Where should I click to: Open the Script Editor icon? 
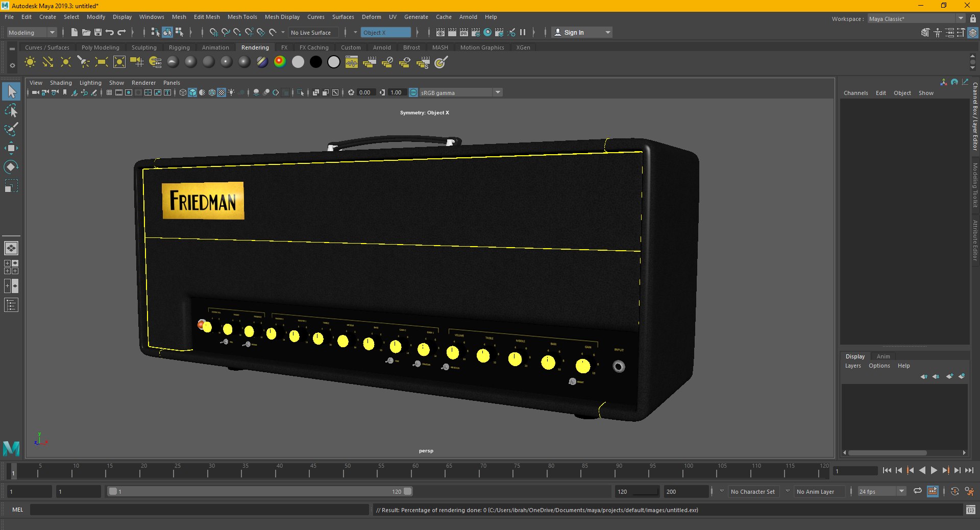pos(970,510)
